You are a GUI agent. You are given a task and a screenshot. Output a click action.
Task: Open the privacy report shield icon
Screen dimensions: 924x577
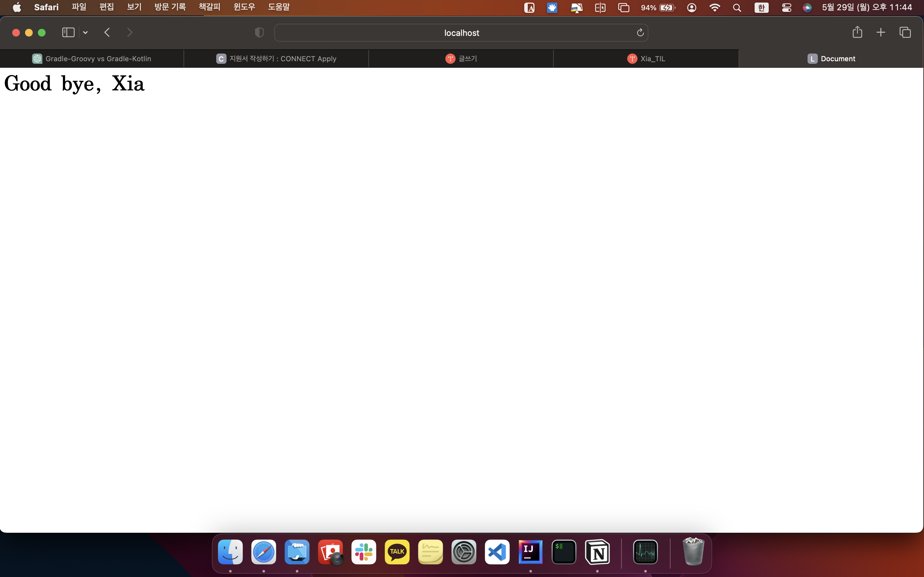pyautogui.click(x=259, y=33)
